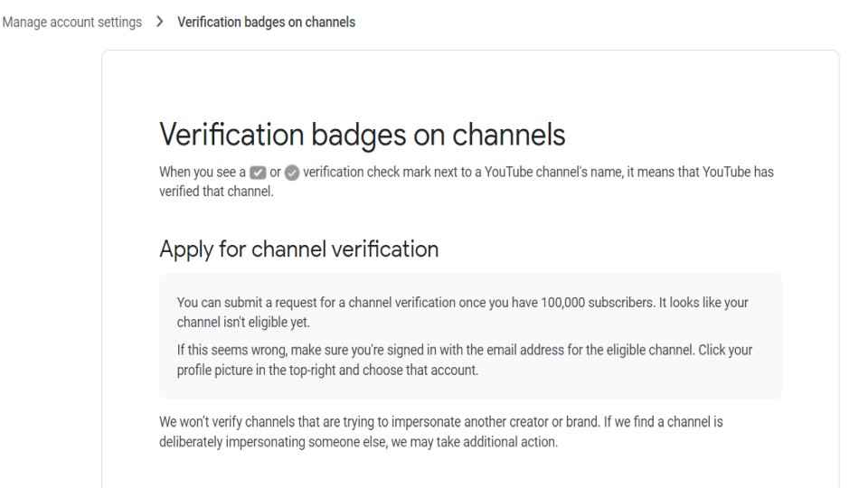Click the square verification check mark icon
Image resolution: width=868 pixels, height=488 pixels.
coord(258,173)
